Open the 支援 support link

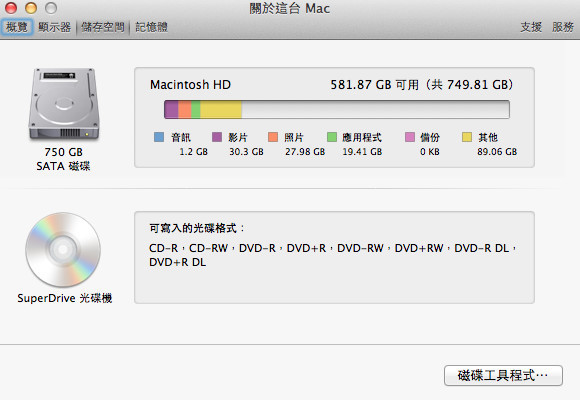[531, 27]
